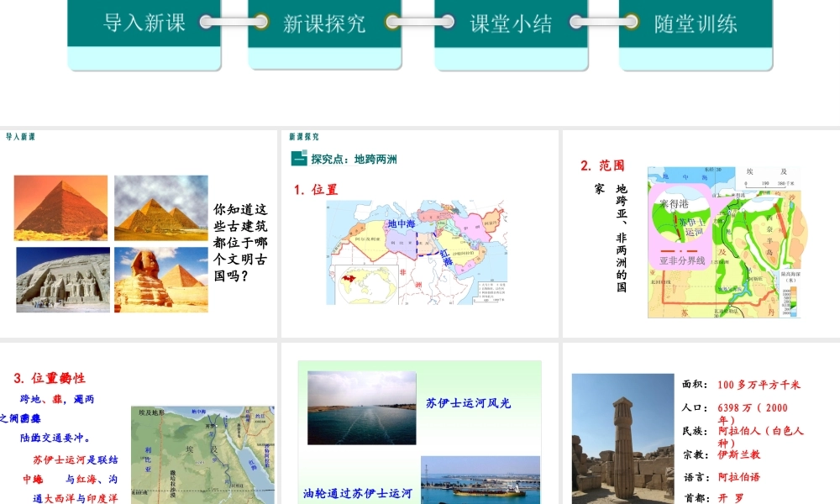Click the red heading 1. 位置
This screenshot has width=840, height=504.
316,190
